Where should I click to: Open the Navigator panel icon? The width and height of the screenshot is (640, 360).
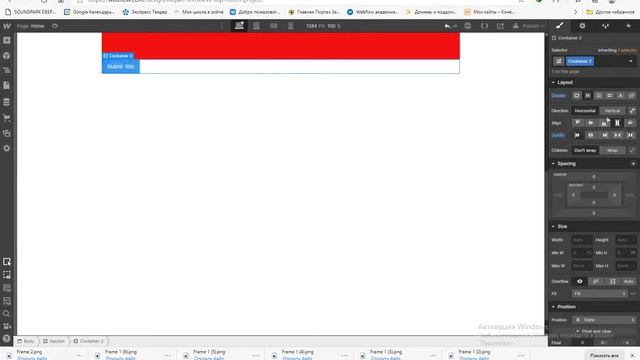click(x=7, y=71)
